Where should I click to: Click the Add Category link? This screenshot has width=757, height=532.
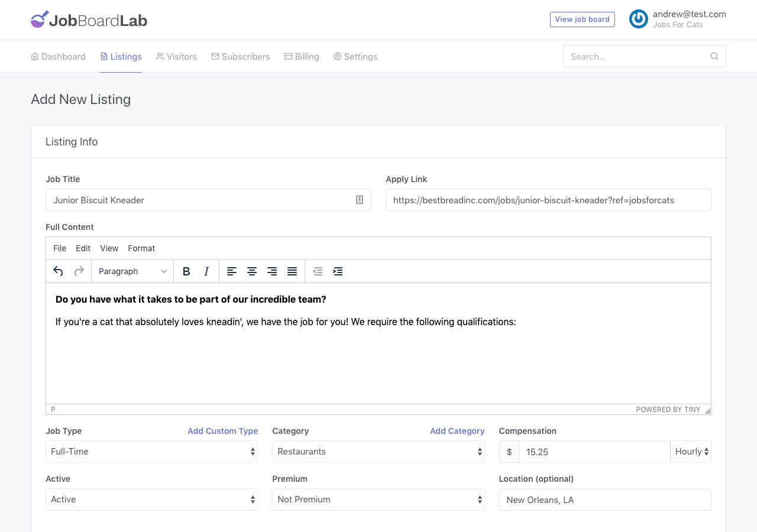[x=457, y=431]
